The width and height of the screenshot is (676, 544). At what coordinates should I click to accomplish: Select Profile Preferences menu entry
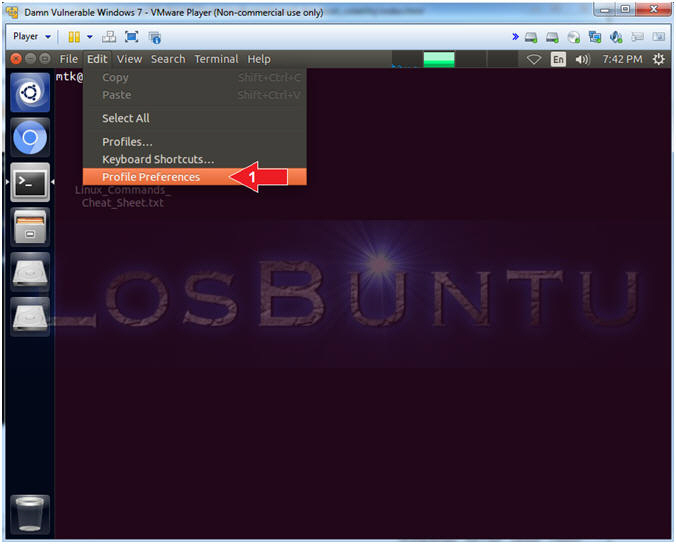(x=194, y=177)
